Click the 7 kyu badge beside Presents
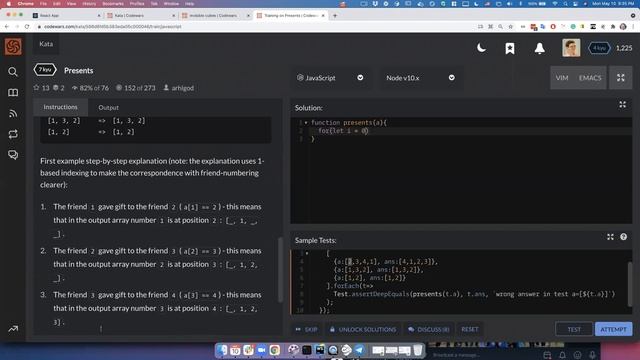The height and width of the screenshot is (360, 640). point(45,70)
